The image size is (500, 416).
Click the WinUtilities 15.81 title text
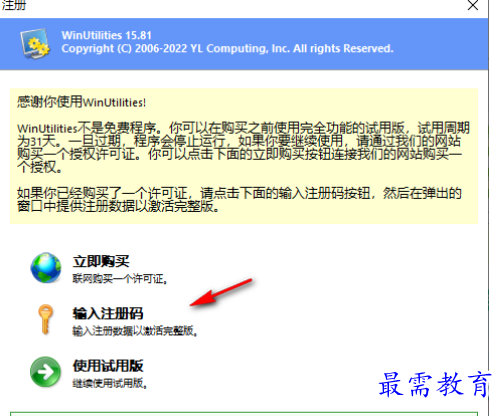(107, 35)
